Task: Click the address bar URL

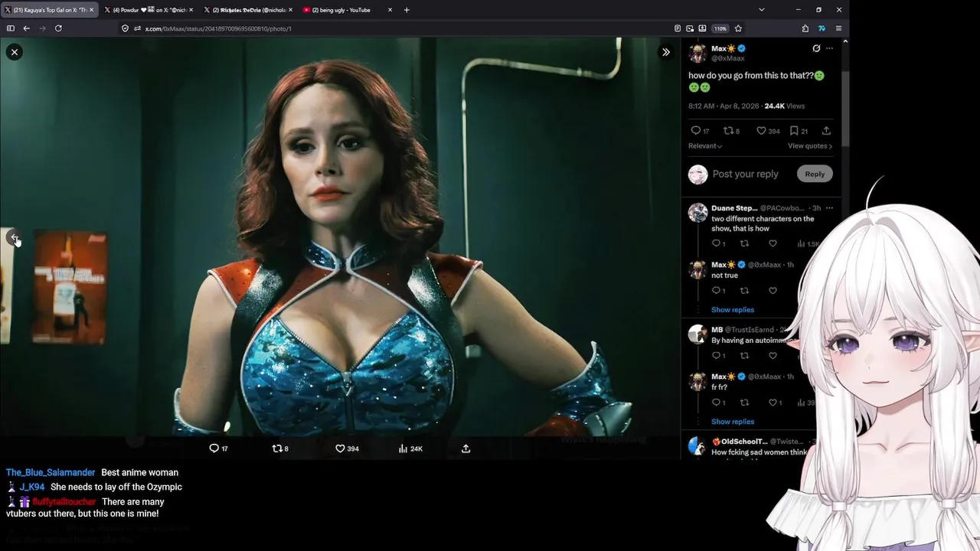Action: pyautogui.click(x=218, y=28)
